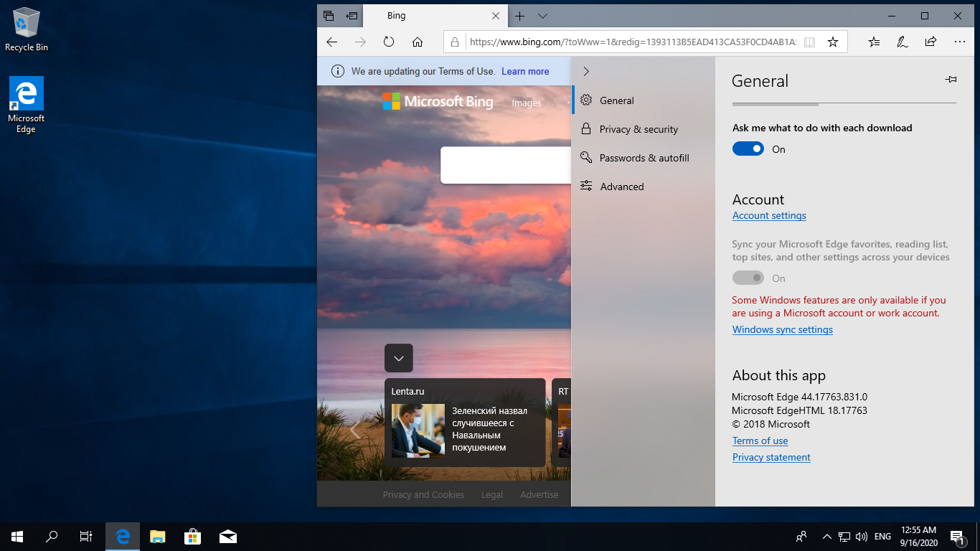Viewport: 980px width, 551px height.
Task: Open Recycle Bin desktop icon
Action: pos(27,30)
